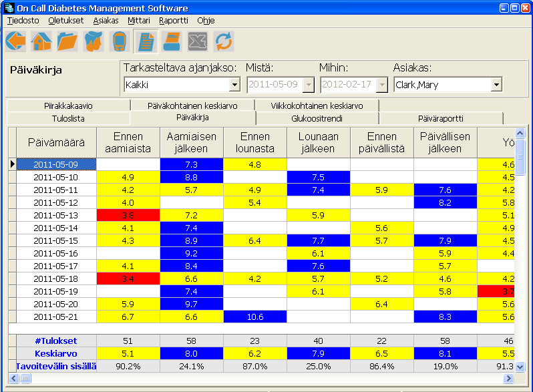Click the Lounaan jälkeen column header
This screenshot has width=533, height=392.
(319, 142)
